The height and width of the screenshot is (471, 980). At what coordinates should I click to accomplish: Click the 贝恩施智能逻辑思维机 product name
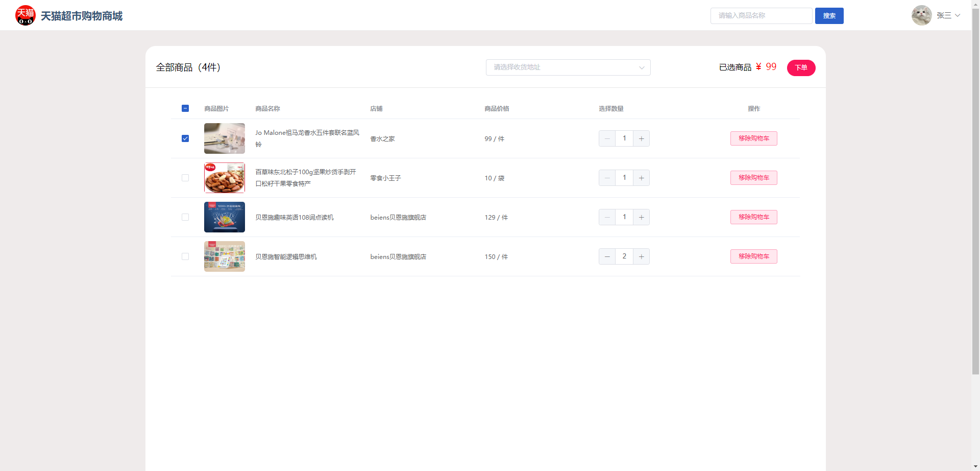click(x=286, y=256)
